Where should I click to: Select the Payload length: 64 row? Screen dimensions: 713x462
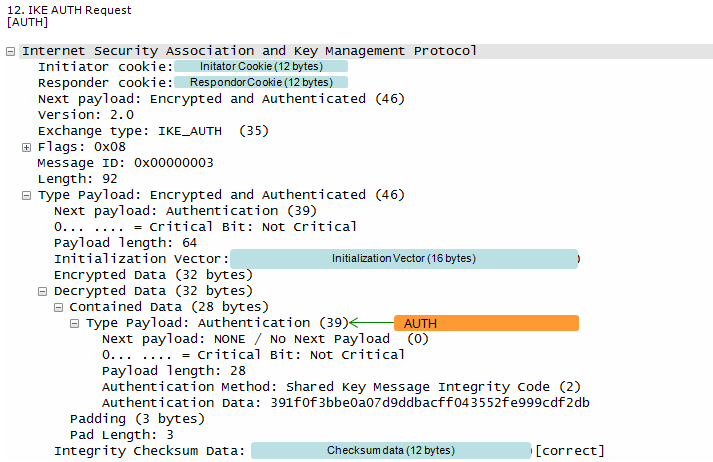click(126, 243)
